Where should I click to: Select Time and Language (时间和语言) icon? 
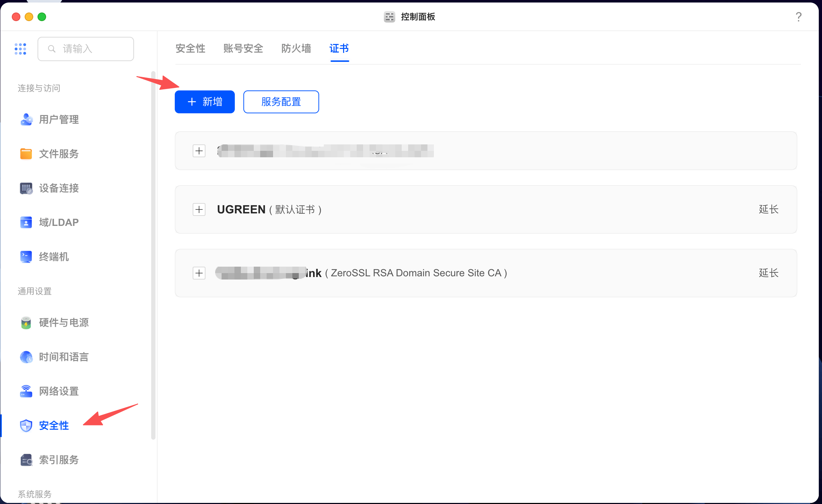pos(26,357)
